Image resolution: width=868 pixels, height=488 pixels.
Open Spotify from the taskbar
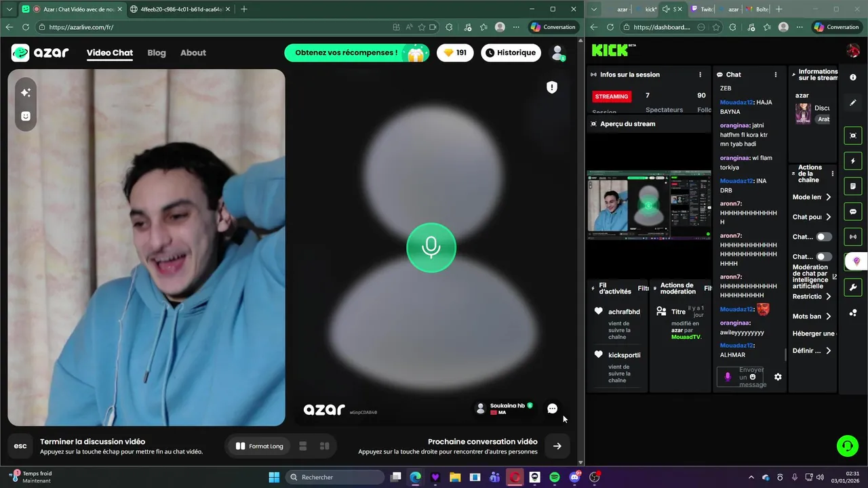coord(555,477)
